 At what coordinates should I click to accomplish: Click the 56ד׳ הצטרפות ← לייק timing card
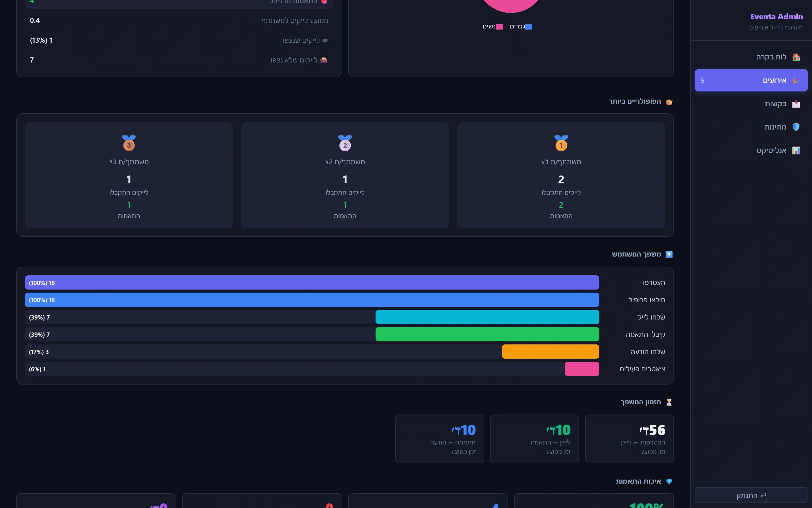629,439
